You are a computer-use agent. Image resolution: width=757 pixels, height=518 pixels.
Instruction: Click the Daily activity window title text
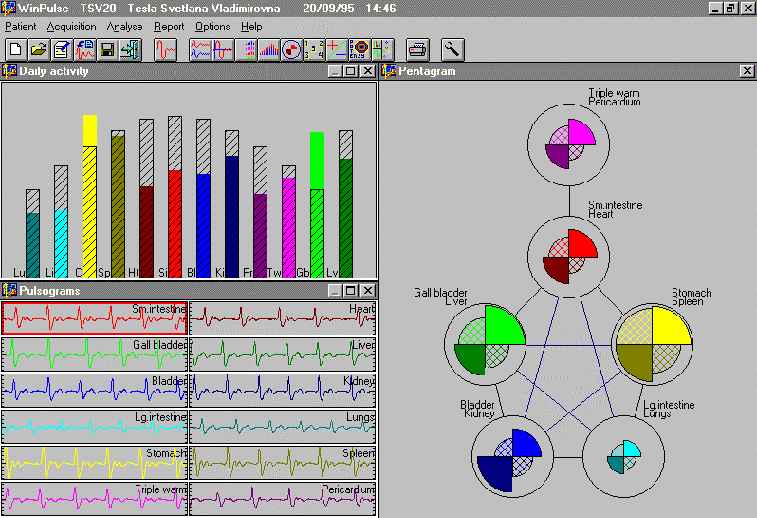54,71
